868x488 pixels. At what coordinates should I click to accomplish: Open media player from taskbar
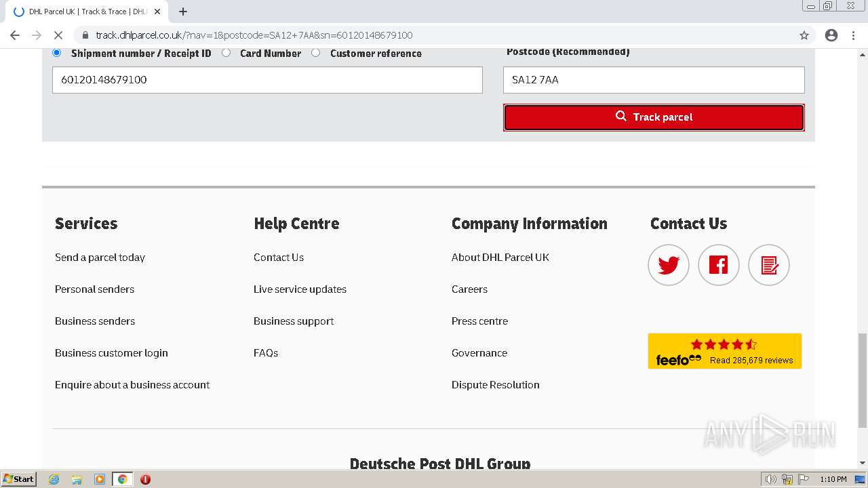[x=100, y=479]
